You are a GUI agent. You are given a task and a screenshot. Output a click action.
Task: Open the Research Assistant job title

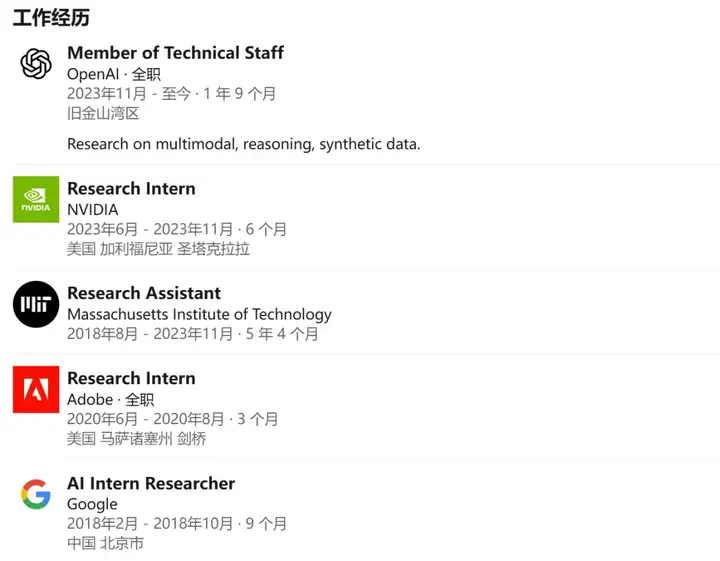tap(144, 293)
